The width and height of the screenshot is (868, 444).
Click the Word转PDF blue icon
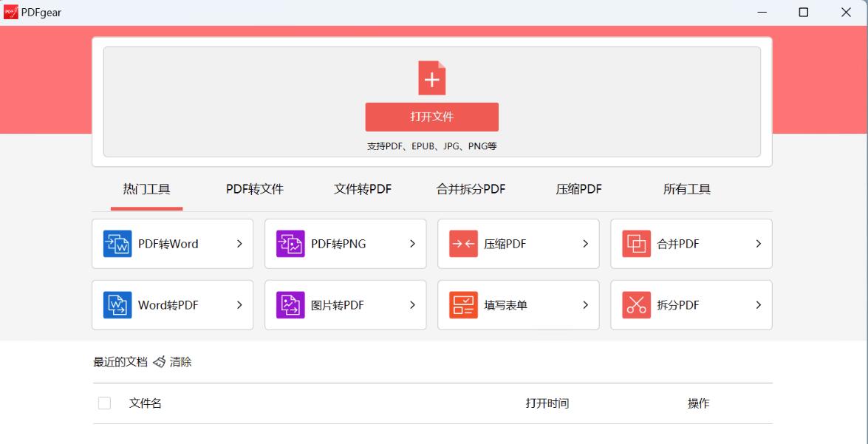[x=117, y=305]
